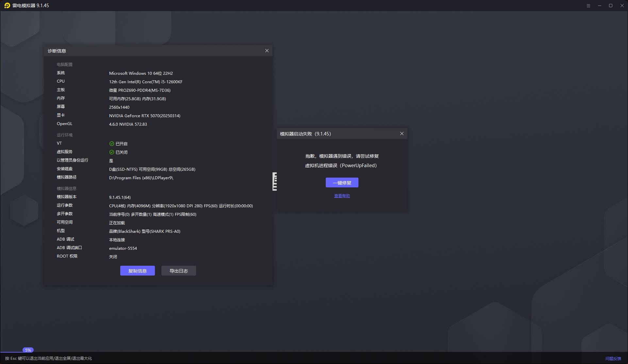Select the memory value 可用内存(25.8GB) 内存(31.9GB)
Image resolution: width=628 pixels, height=364 pixels.
tap(137, 99)
